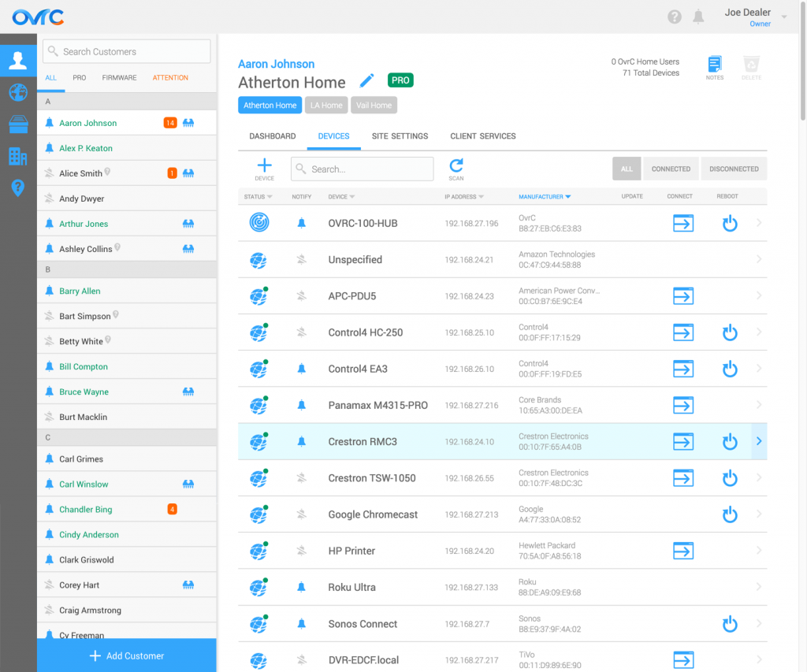Switch to Client Services tab
The width and height of the screenshot is (807, 672).
[x=483, y=136]
